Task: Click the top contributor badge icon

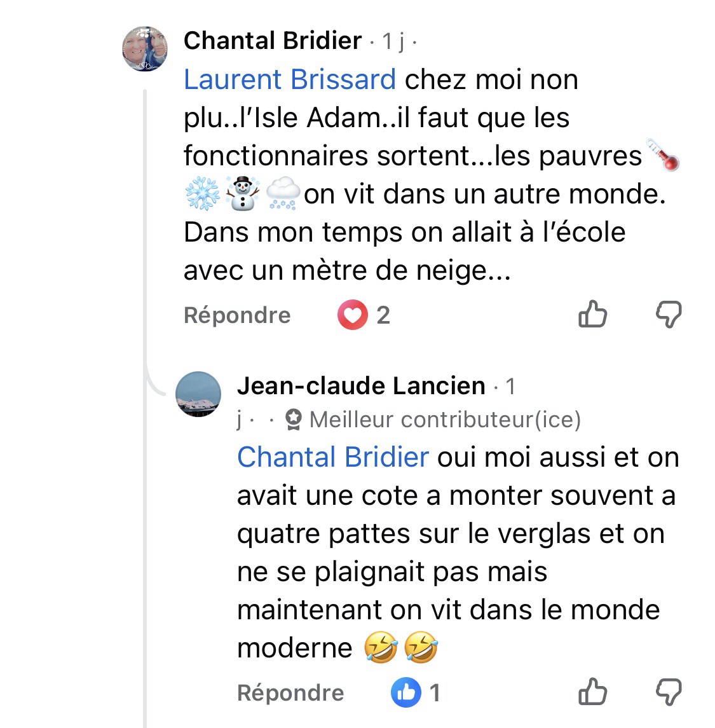Action: pos(294,420)
